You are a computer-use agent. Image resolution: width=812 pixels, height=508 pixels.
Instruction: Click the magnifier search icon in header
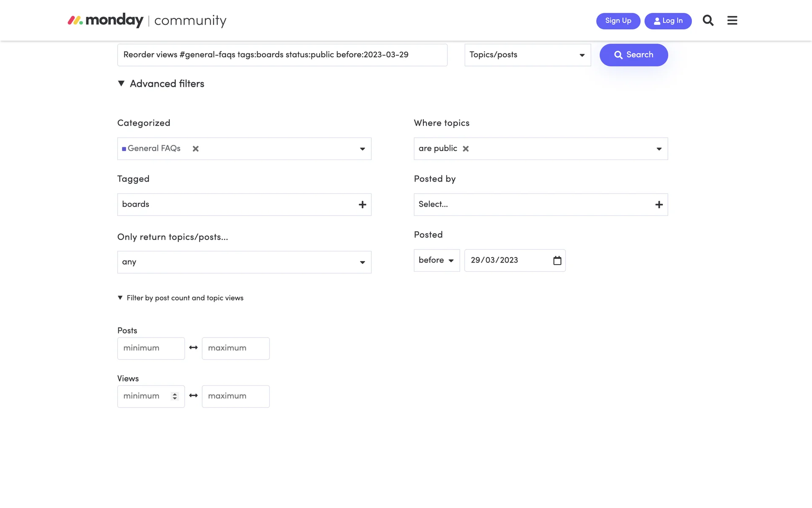coord(708,20)
